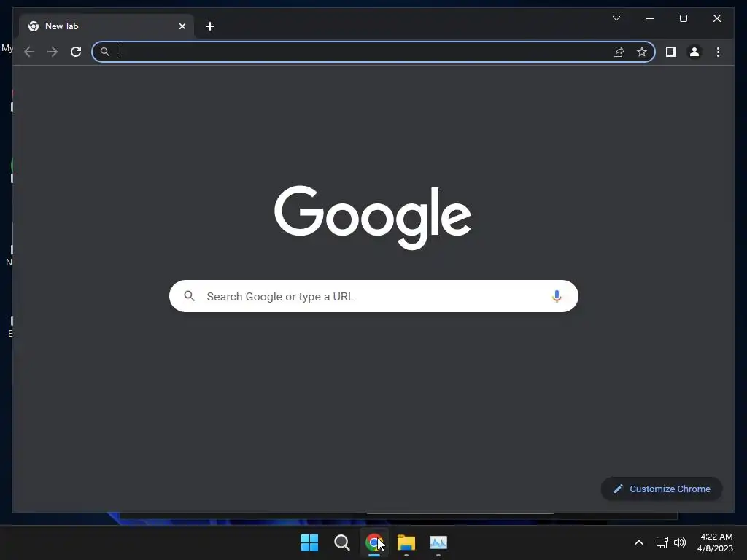
Task: Open network status in system tray
Action: pyautogui.click(x=662, y=542)
